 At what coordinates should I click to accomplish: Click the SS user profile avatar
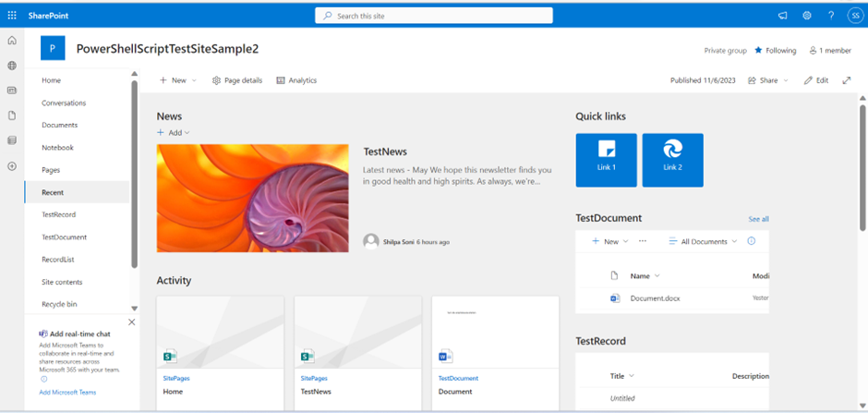point(854,16)
